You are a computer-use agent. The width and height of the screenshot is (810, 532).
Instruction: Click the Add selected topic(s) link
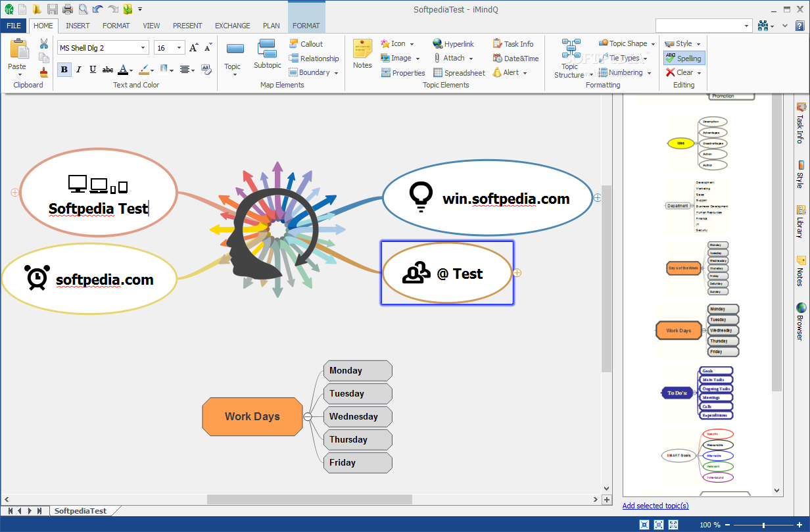pyautogui.click(x=655, y=506)
